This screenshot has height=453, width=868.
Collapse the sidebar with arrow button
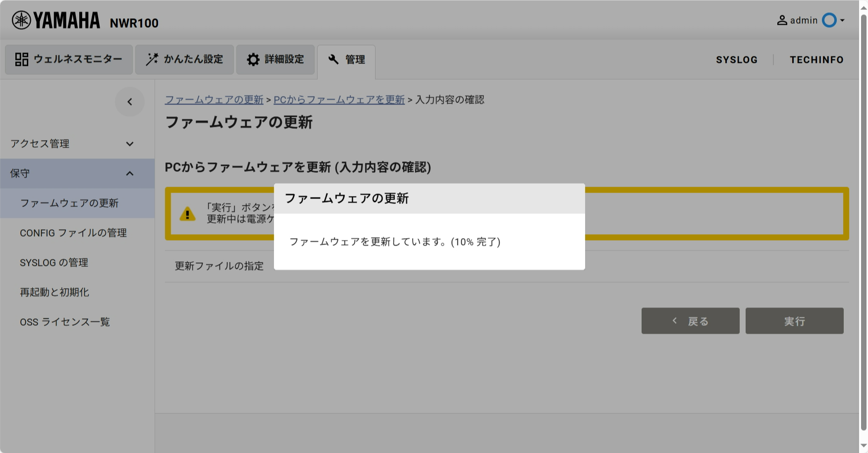click(x=130, y=102)
